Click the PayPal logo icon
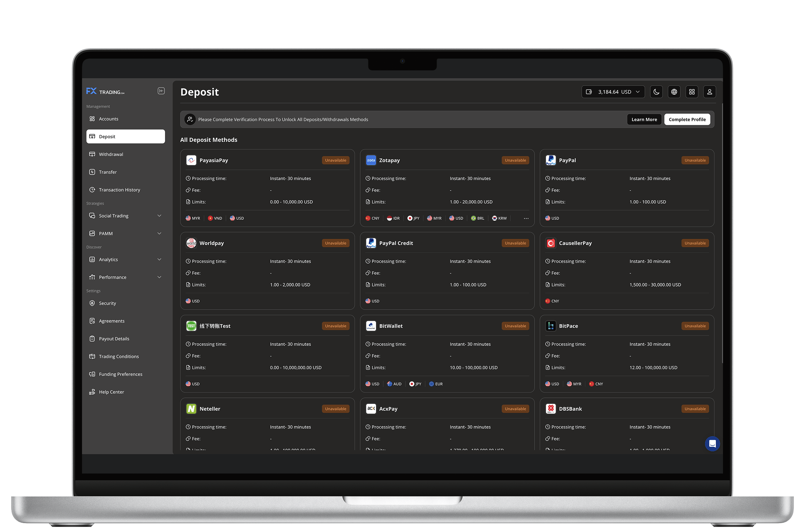 click(551, 160)
